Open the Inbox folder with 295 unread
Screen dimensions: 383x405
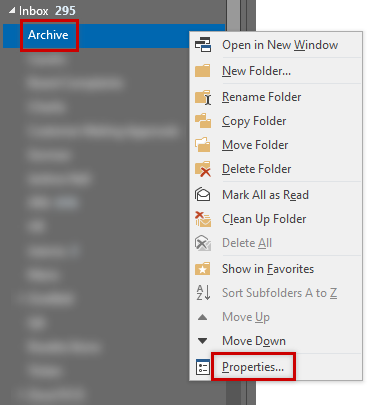click(x=47, y=11)
